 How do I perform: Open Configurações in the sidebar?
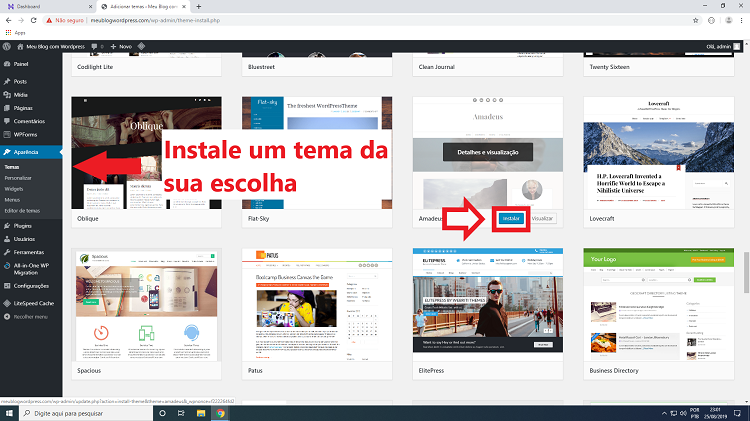point(31,286)
